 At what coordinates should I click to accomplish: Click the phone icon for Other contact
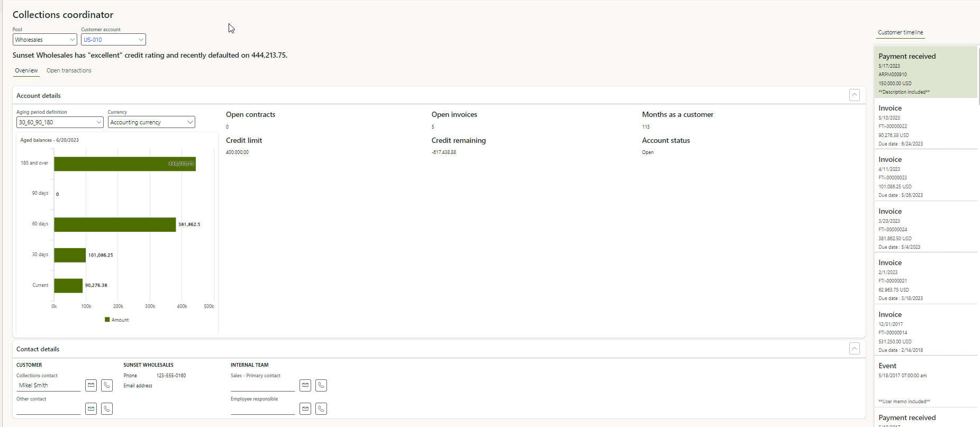coord(107,408)
